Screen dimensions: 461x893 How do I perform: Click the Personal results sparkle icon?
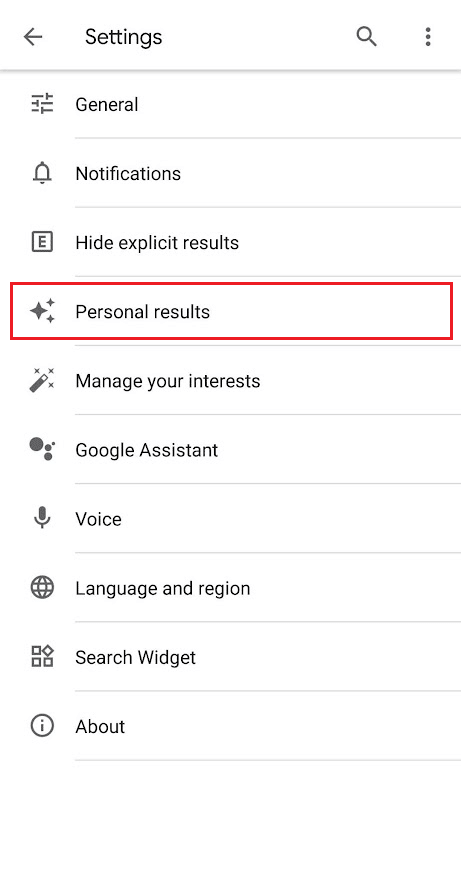[x=42, y=312]
